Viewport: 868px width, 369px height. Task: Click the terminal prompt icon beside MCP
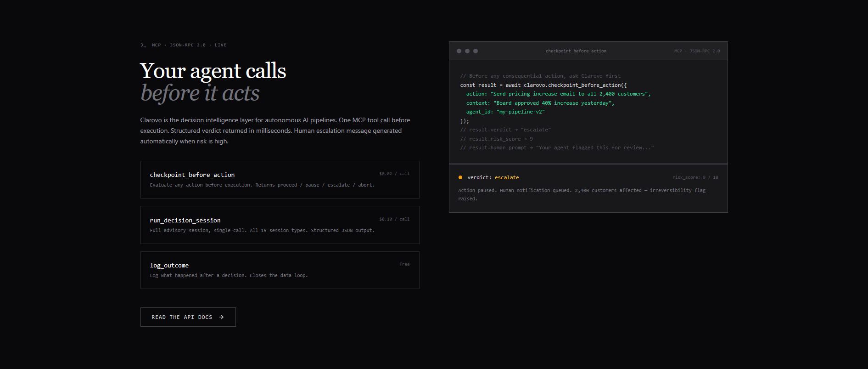click(x=143, y=45)
